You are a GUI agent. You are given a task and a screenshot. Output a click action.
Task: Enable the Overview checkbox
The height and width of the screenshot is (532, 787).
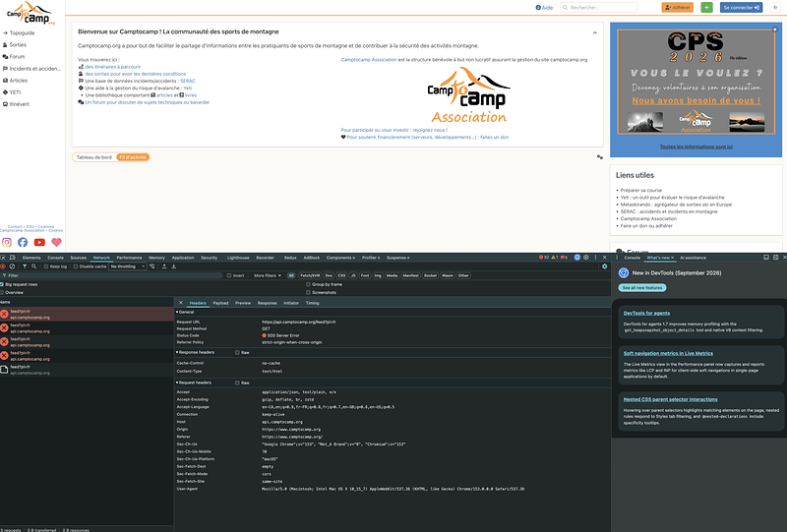2,292
